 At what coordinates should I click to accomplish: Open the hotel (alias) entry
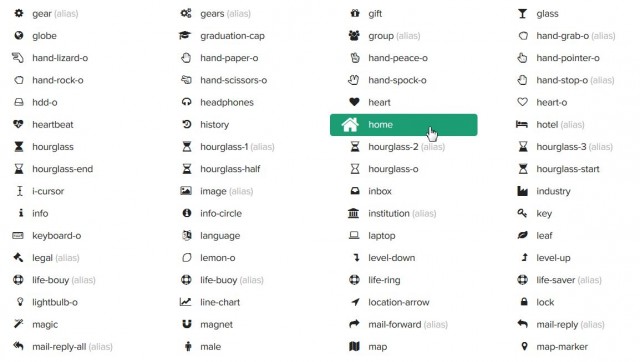pyautogui.click(x=550, y=125)
